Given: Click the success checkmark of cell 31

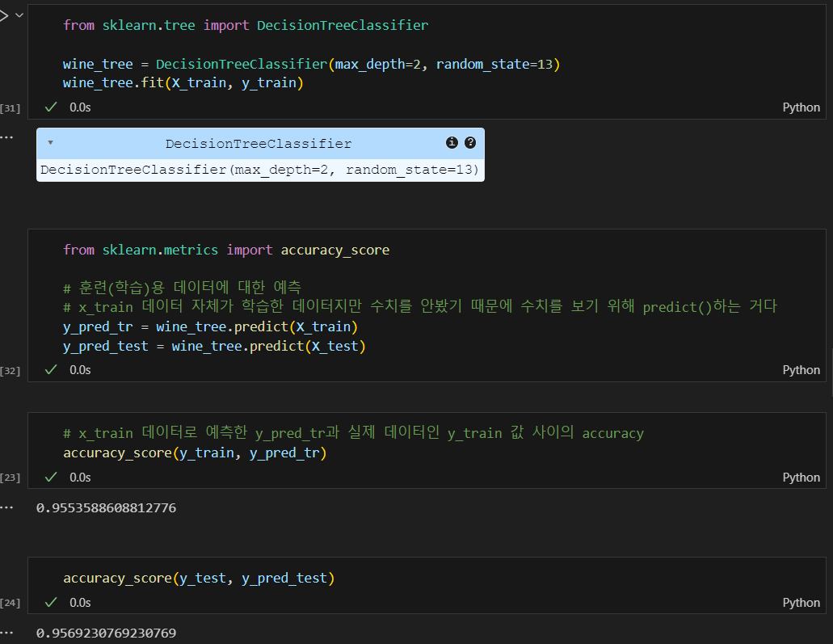Looking at the screenshot, I should [x=51, y=107].
